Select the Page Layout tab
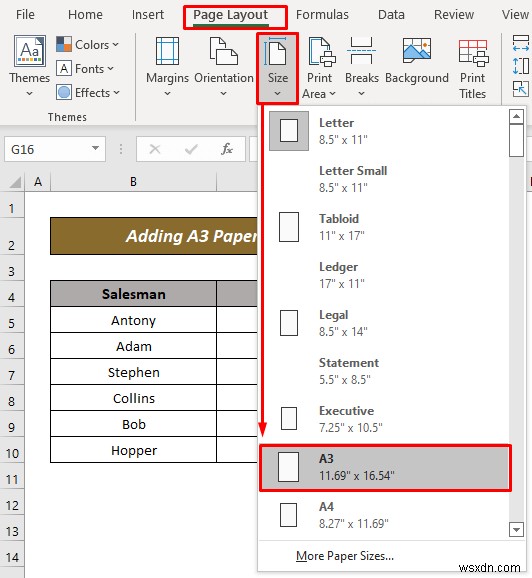Screen dimensions: 532x578 pyautogui.click(x=231, y=15)
